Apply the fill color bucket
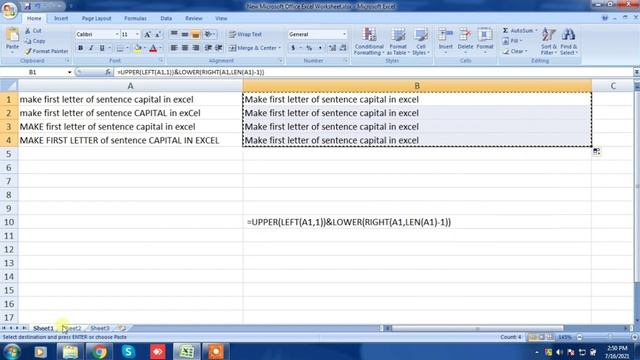The height and width of the screenshot is (360, 640). 138,49
